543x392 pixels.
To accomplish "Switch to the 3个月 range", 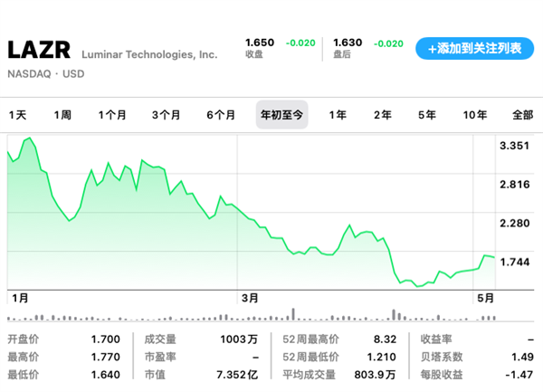I will (166, 115).
